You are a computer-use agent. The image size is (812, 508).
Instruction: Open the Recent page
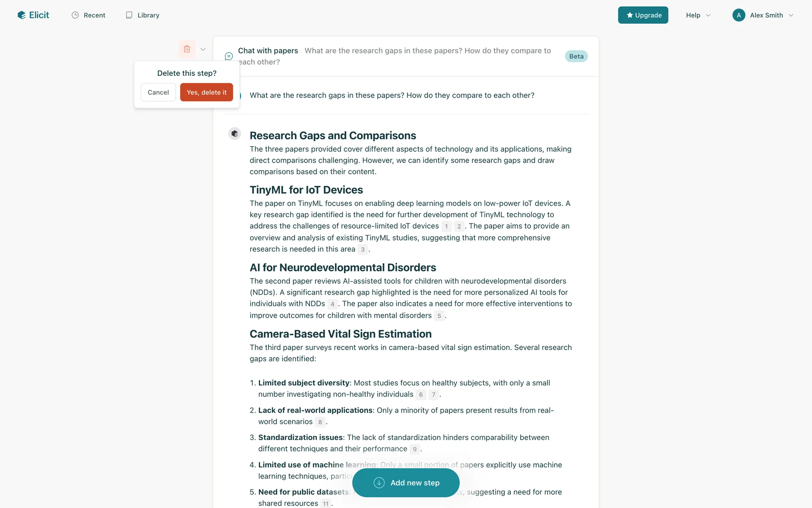(94, 15)
